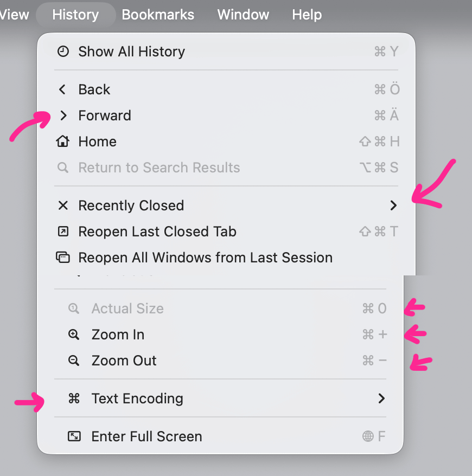
Task: Click the clock icon beside Show All History
Action: pyautogui.click(x=63, y=52)
